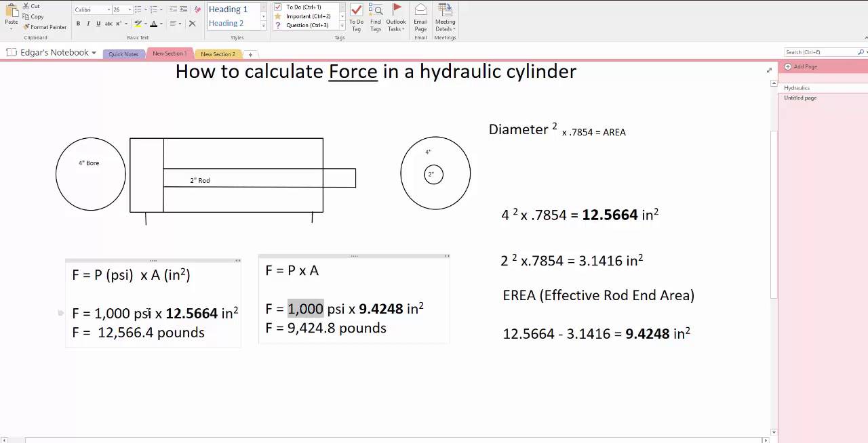Open the Edgar's Notebook dropdown

tap(94, 53)
